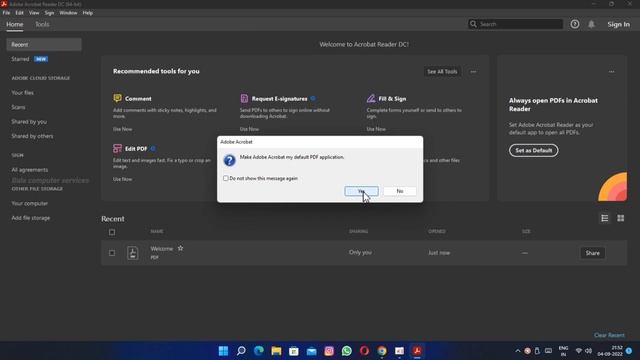Open the Edit menu
This screenshot has height=360, width=640.
click(19, 13)
